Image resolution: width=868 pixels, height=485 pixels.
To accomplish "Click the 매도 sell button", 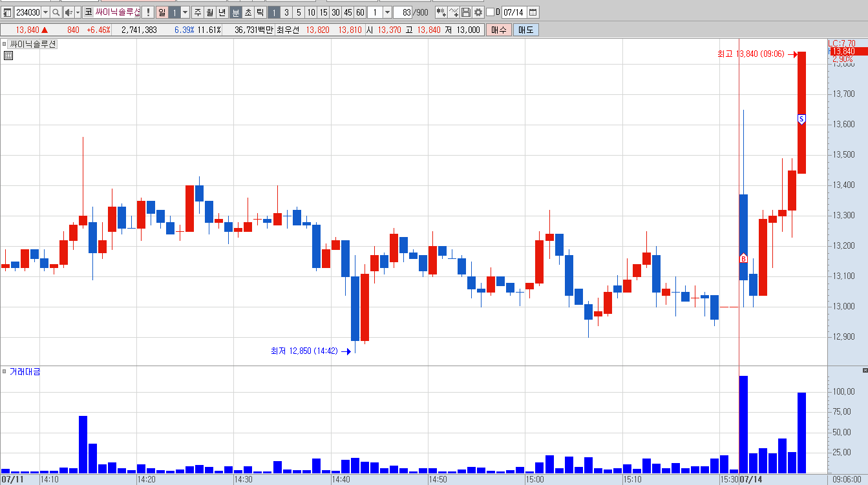I will 525,30.
